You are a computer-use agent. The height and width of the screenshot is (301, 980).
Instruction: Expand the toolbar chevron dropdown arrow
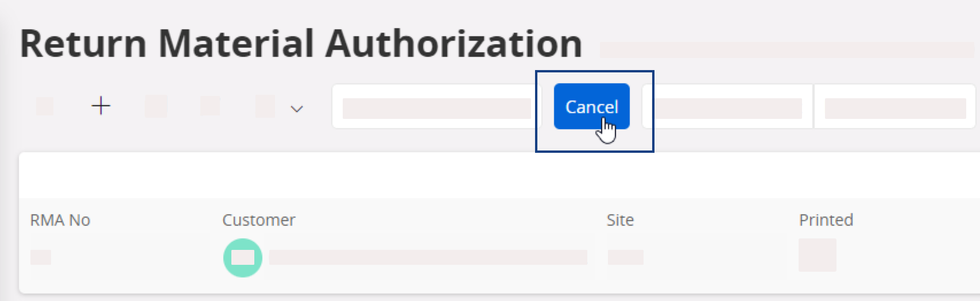(x=296, y=109)
